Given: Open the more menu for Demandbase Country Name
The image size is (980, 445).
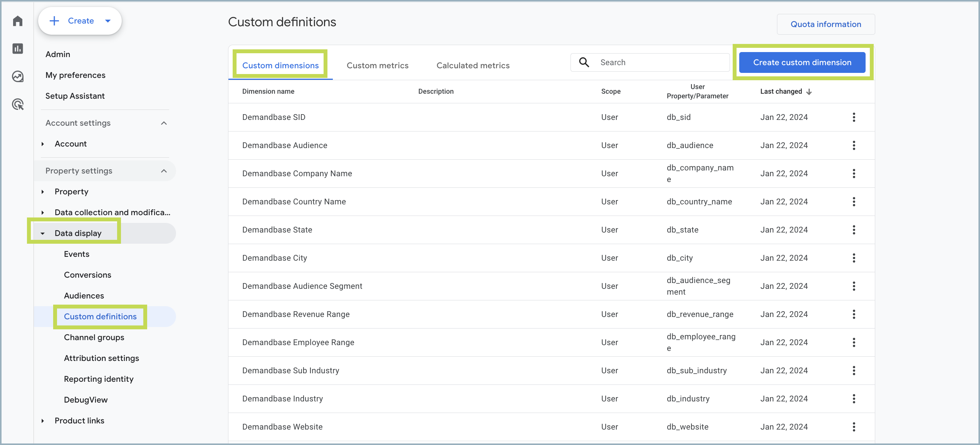Looking at the screenshot, I should click(854, 202).
